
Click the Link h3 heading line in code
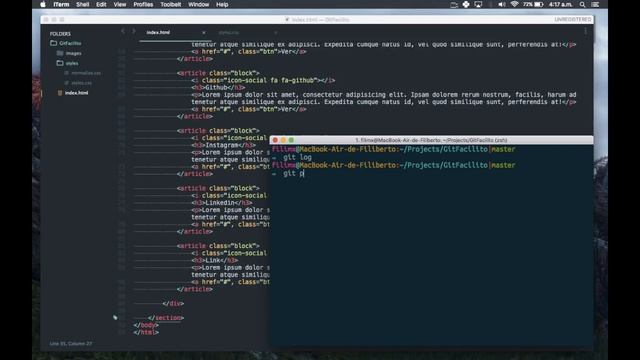(x=215, y=260)
